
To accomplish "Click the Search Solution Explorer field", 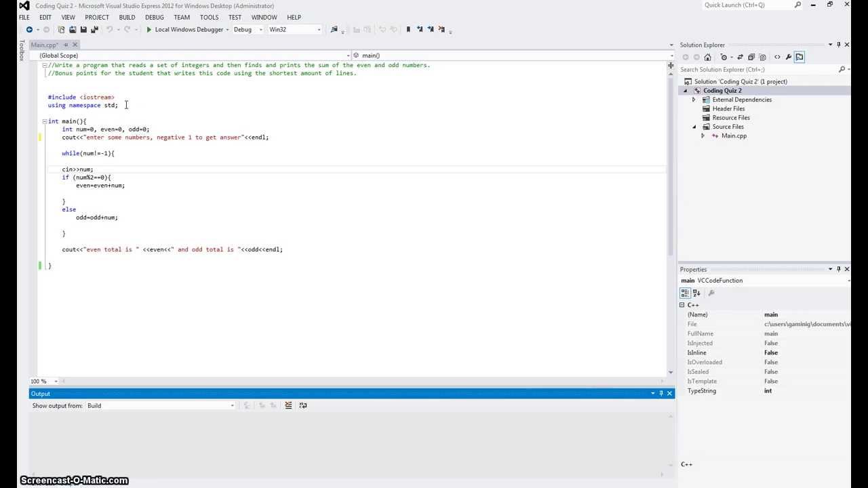I will click(x=757, y=69).
